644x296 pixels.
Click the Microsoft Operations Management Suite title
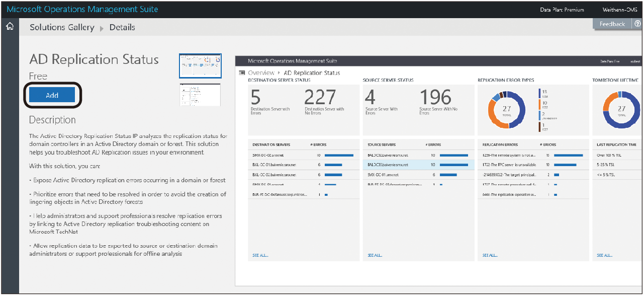click(82, 9)
